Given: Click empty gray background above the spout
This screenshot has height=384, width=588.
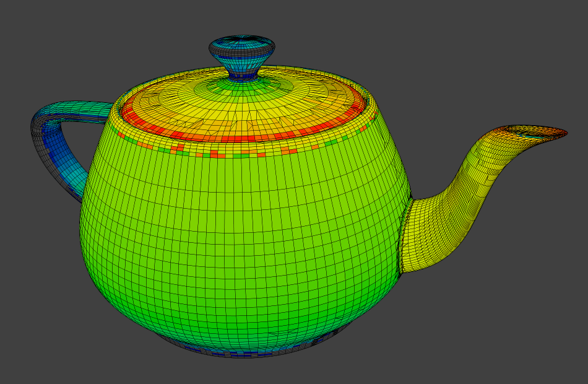Looking at the screenshot, I should 483,62.
